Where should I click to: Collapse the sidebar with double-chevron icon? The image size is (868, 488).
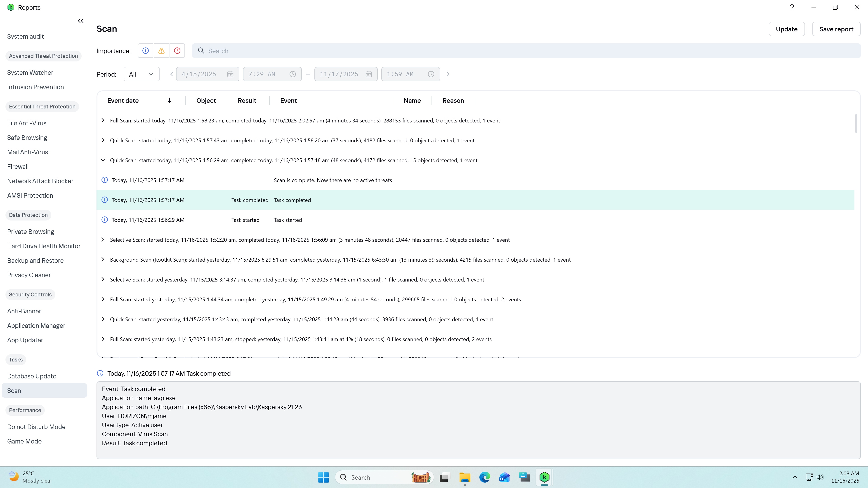pyautogui.click(x=80, y=21)
